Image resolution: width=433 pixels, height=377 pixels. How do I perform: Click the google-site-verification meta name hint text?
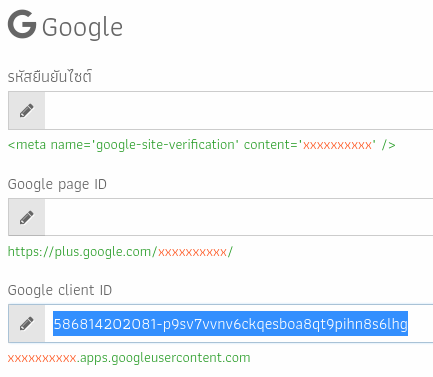pos(123,145)
